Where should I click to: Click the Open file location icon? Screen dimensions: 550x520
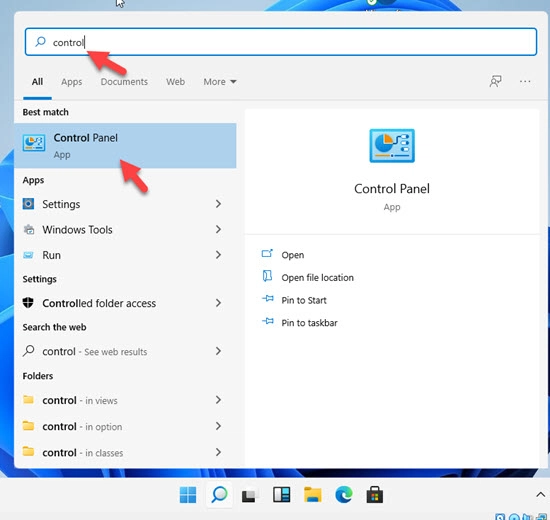pyautogui.click(x=267, y=276)
